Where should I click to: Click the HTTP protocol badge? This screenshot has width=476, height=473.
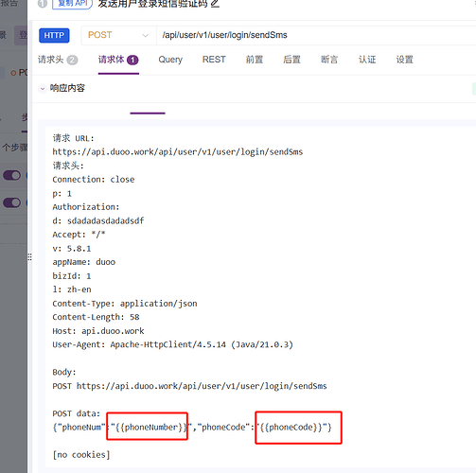(54, 35)
